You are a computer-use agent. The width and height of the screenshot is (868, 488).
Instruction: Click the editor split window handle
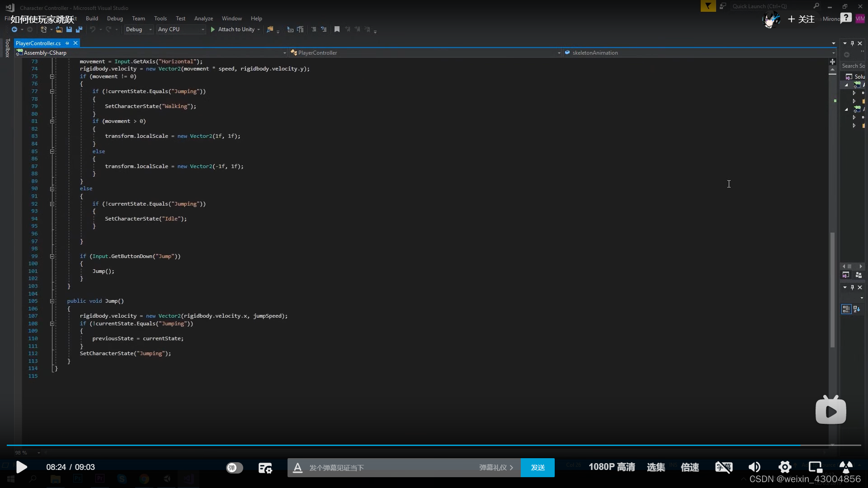tap(832, 61)
